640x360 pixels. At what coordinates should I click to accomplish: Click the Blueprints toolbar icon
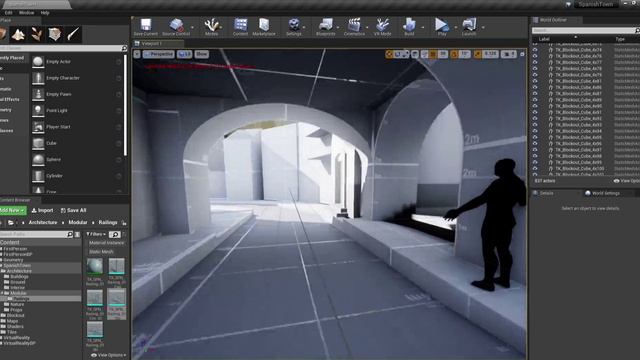pyautogui.click(x=325, y=24)
